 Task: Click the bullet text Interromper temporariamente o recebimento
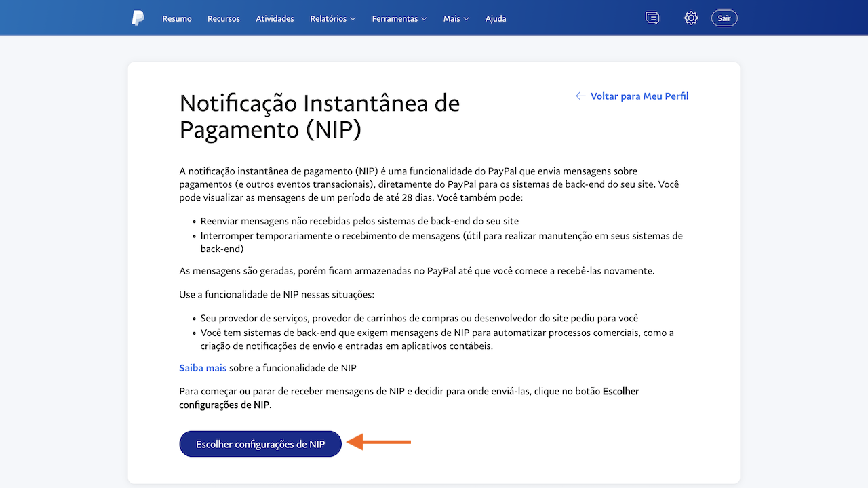441,242
